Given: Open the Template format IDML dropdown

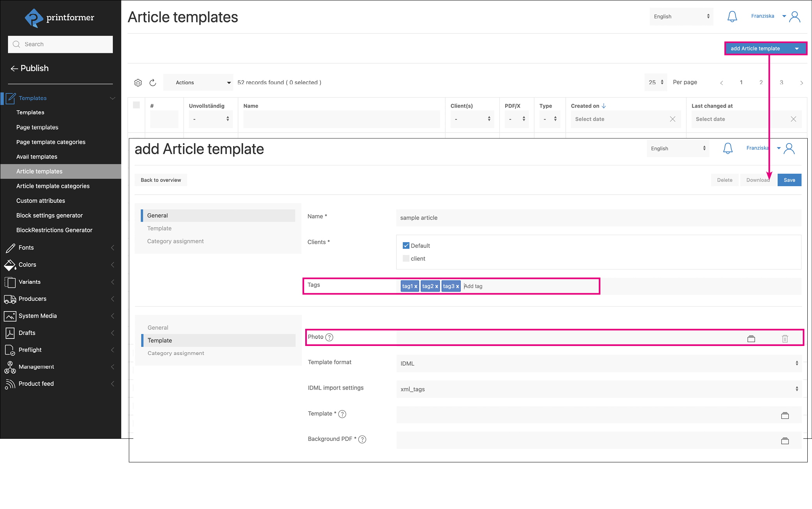Looking at the screenshot, I should click(598, 363).
